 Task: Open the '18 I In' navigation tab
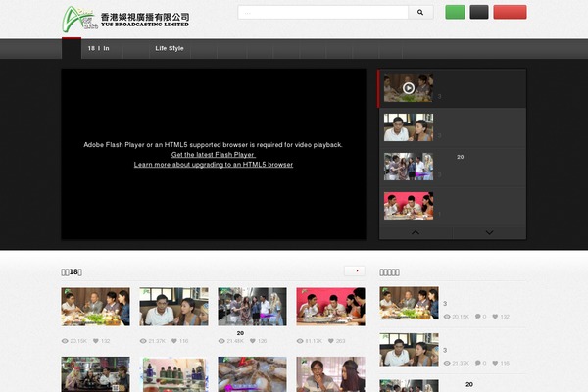(x=98, y=48)
